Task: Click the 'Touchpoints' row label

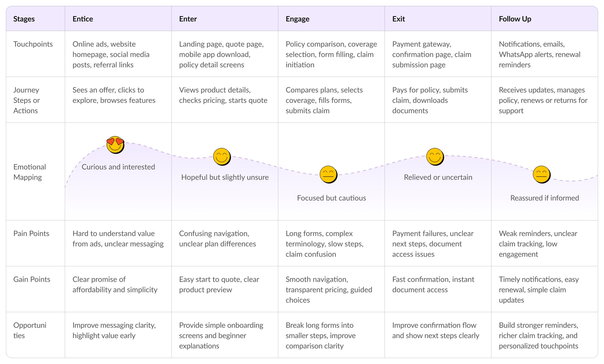Action: [x=33, y=44]
